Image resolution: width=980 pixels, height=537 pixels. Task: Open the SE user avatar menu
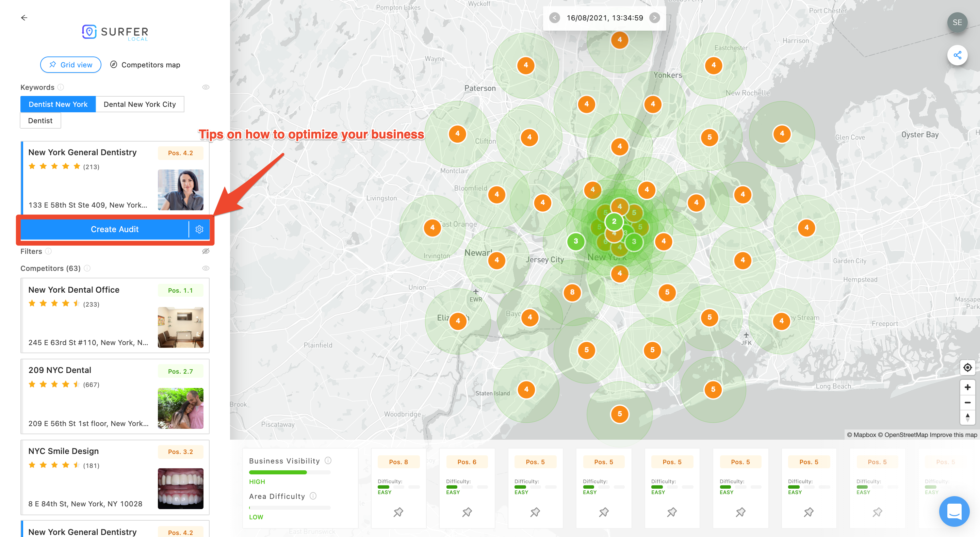pos(957,22)
